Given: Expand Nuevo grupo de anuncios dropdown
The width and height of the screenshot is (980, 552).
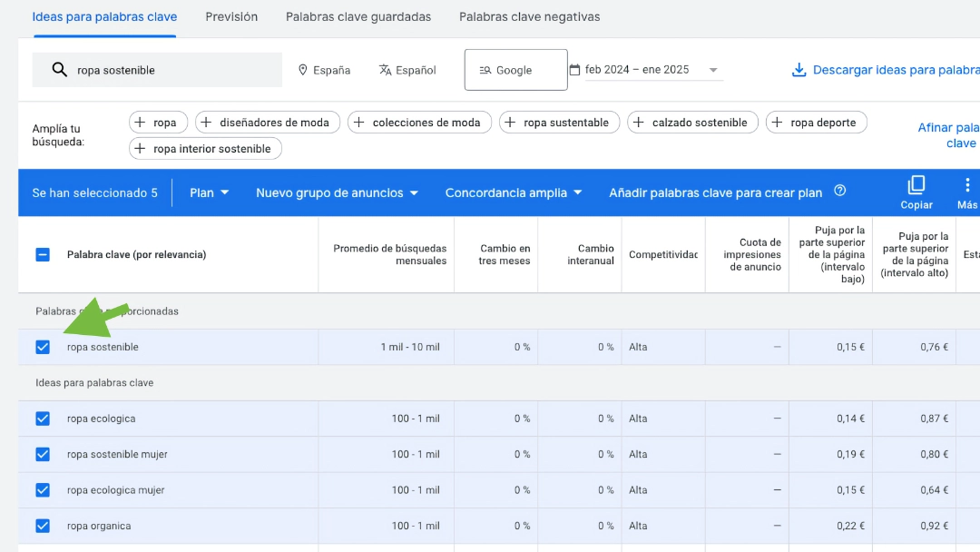Looking at the screenshot, I should (337, 192).
